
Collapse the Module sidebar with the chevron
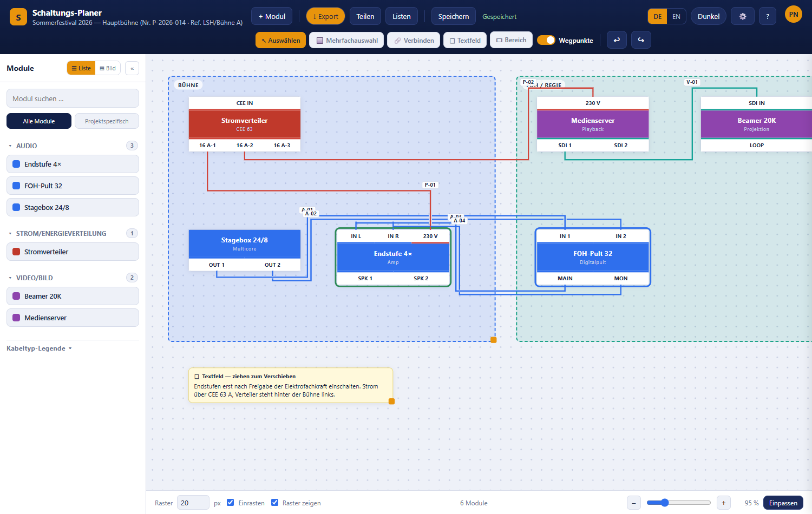point(132,68)
